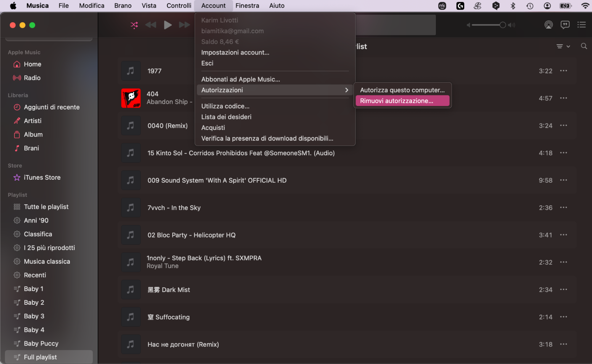Click Wi-Fi icon in menu bar
Image resolution: width=592 pixels, height=364 pixels.
[585, 6]
